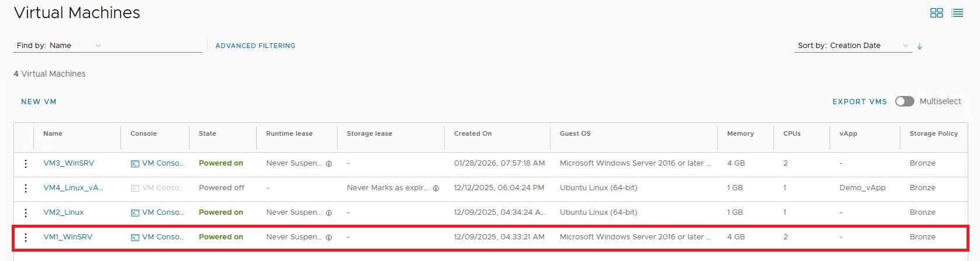This screenshot has width=980, height=261.
Task: Enable the Multiselect toggle
Action: 905,101
